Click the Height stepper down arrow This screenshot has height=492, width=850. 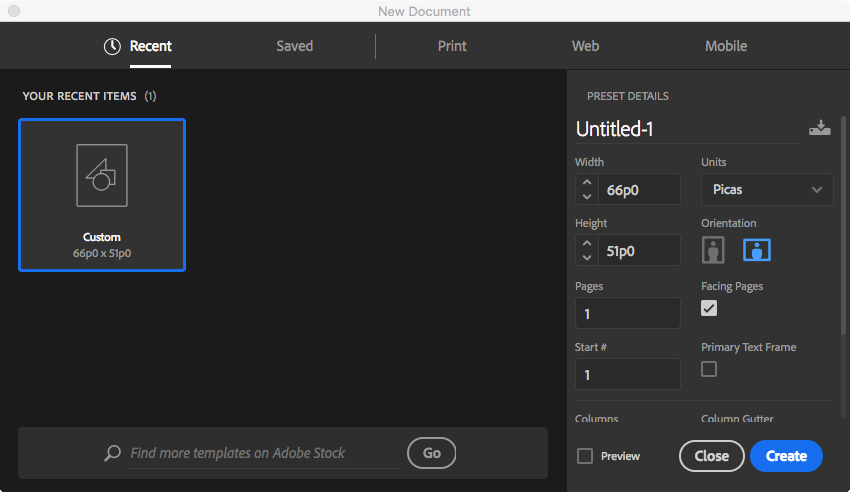587,257
